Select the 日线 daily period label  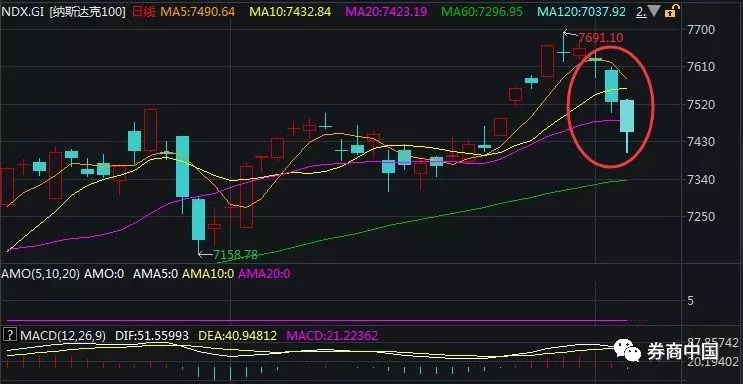click(143, 12)
